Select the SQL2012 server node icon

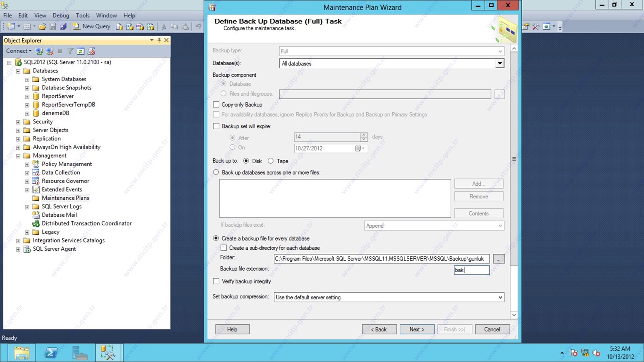(x=18, y=62)
